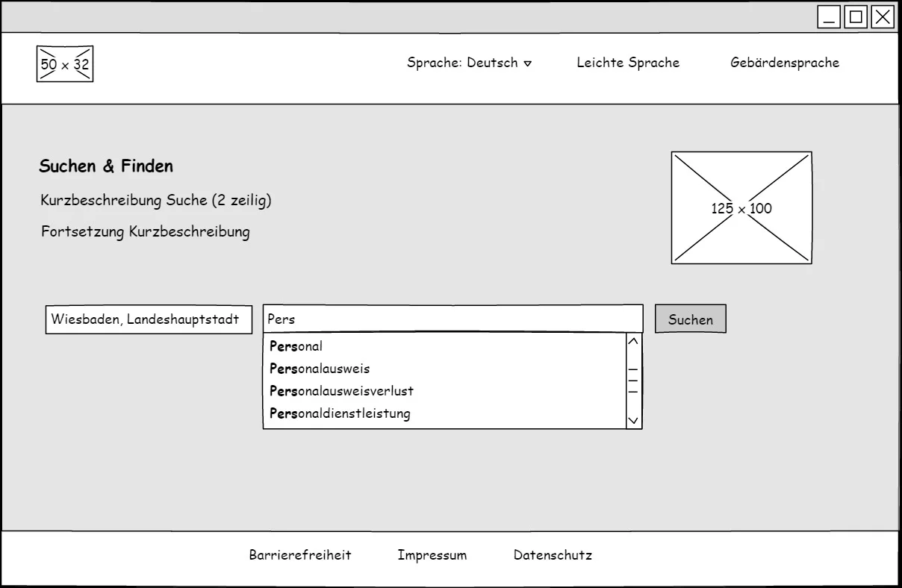Focus the search field containing Pers
Image resolution: width=902 pixels, height=588 pixels.
pyautogui.click(x=452, y=319)
